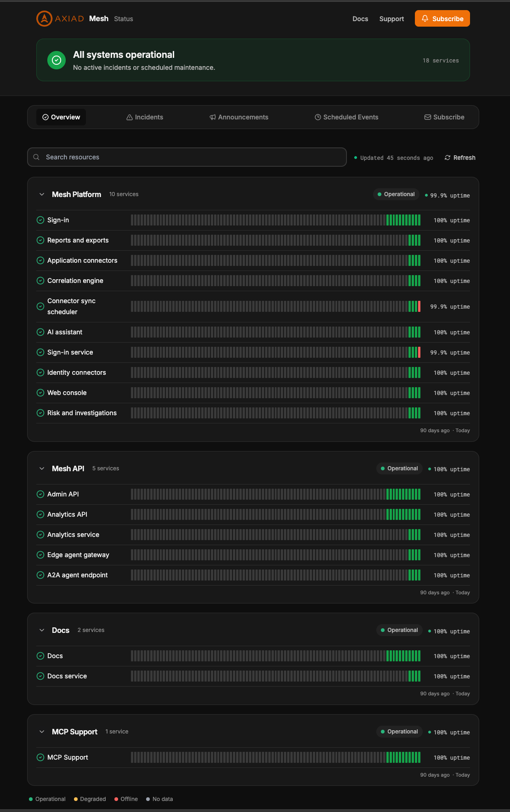Click the Reports and exports status icon

(40, 240)
